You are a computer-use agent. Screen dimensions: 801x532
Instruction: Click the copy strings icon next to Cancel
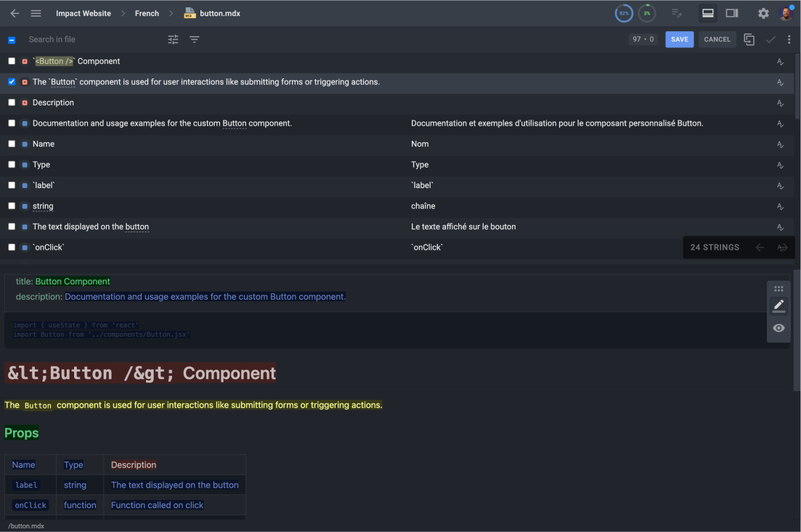tap(749, 39)
